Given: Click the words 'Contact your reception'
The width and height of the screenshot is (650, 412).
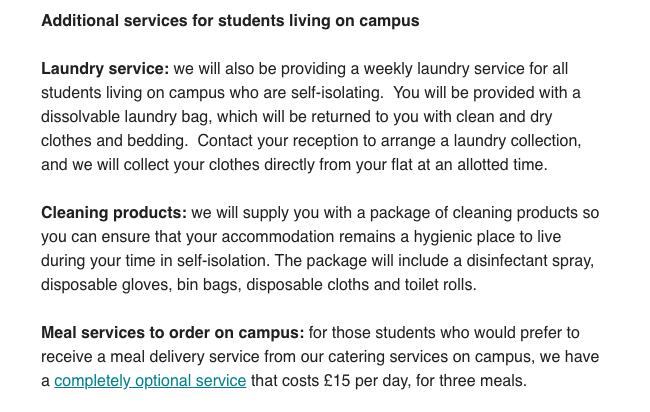Looking at the screenshot, I should 278,141.
